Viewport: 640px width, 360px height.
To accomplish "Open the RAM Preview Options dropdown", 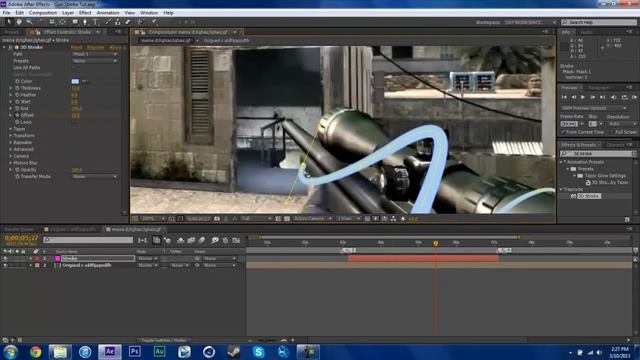I will tap(593, 108).
